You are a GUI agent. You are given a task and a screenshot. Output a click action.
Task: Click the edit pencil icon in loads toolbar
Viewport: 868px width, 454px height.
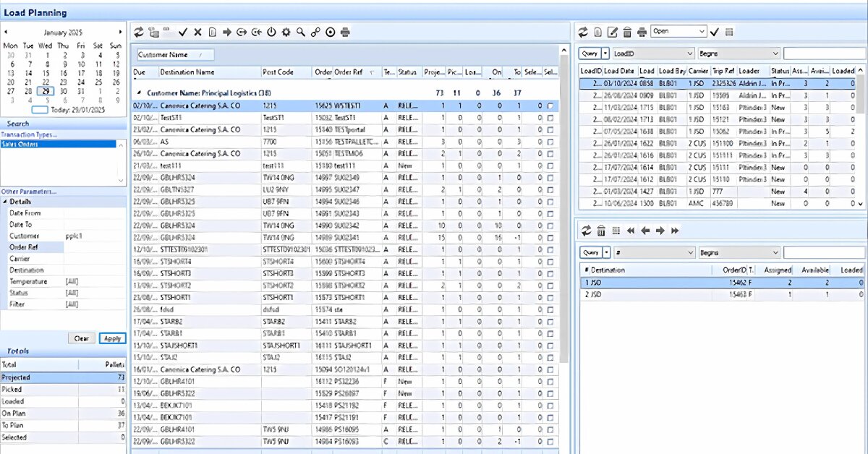click(613, 32)
